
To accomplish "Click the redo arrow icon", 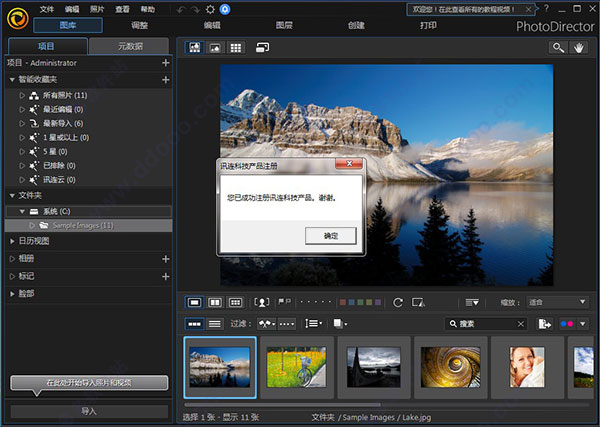I will (196, 10).
